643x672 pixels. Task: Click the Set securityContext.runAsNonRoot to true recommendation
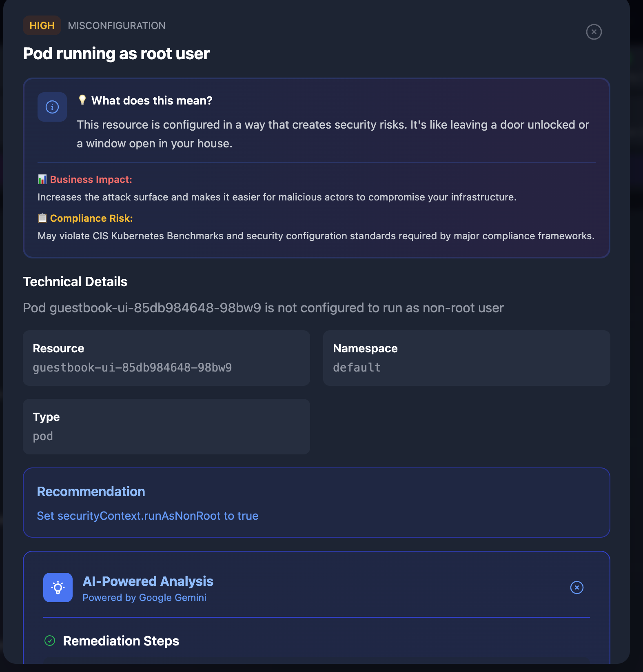[147, 516]
